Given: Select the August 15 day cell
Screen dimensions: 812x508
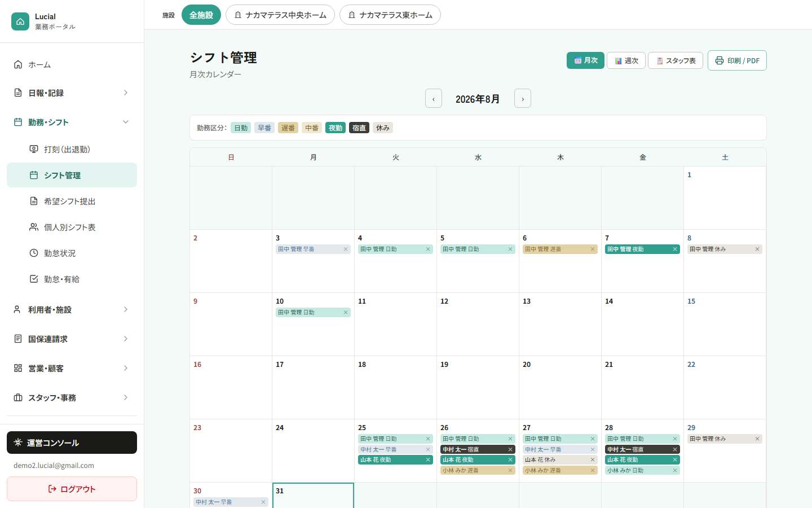Looking at the screenshot, I should tap(725, 324).
